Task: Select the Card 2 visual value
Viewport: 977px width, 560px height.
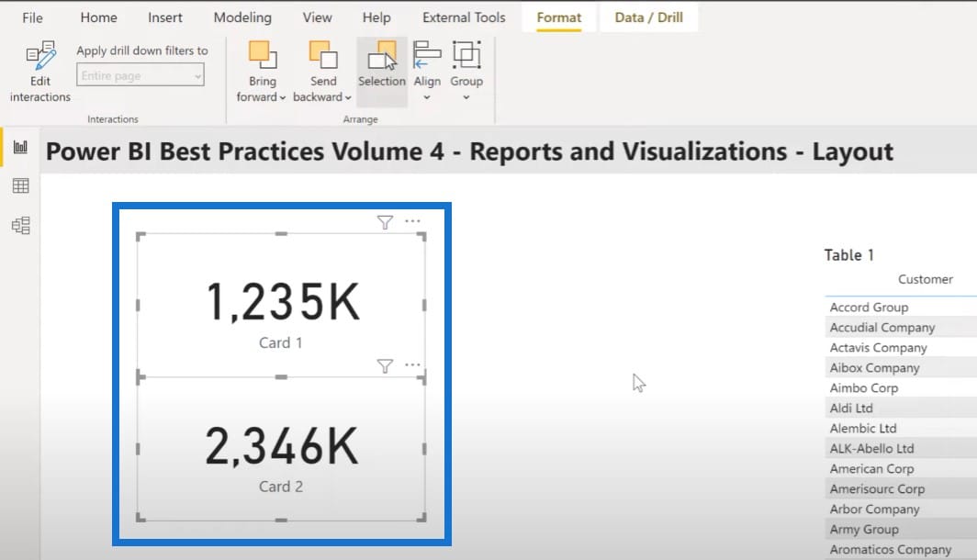Action: coord(282,446)
